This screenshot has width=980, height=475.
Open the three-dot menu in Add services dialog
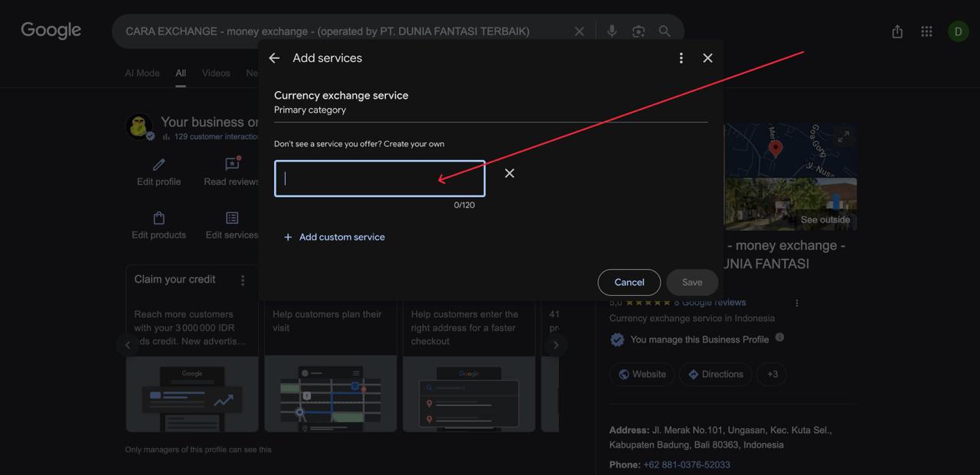point(681,58)
